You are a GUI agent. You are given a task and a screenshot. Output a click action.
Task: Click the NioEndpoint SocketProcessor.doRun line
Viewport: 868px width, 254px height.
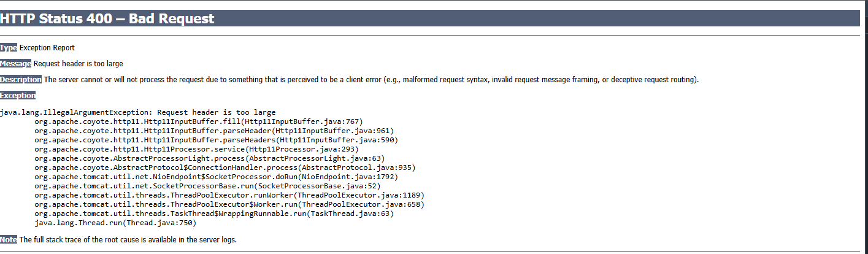click(x=216, y=177)
